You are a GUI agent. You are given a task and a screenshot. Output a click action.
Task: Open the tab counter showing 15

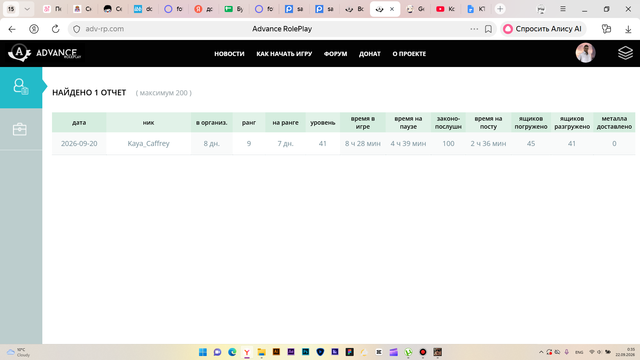11,9
